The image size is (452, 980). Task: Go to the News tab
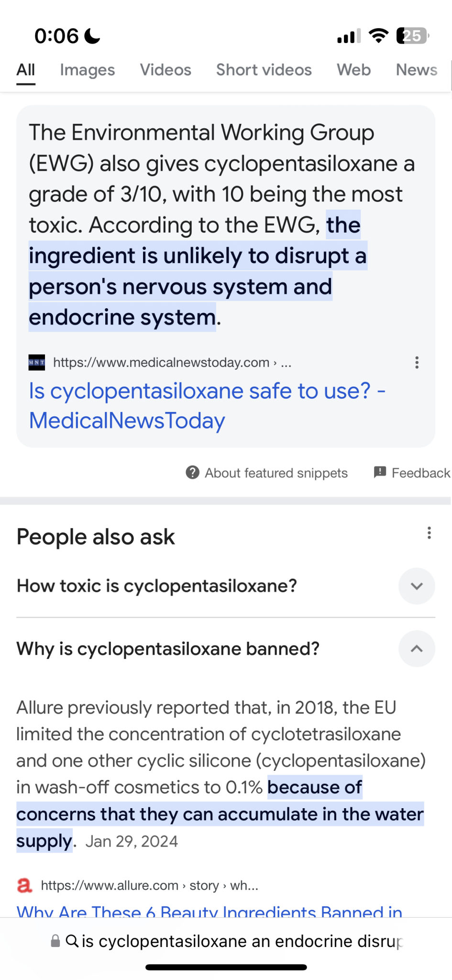(x=416, y=70)
